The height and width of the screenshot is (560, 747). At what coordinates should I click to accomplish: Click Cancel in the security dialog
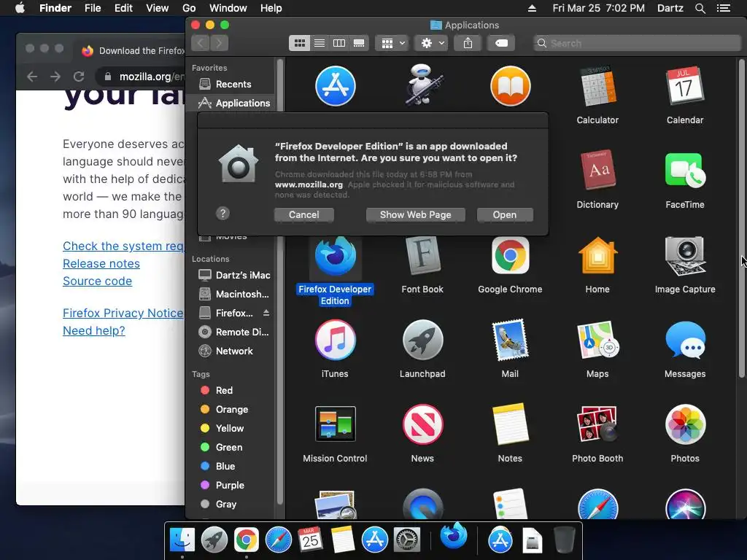click(x=304, y=215)
